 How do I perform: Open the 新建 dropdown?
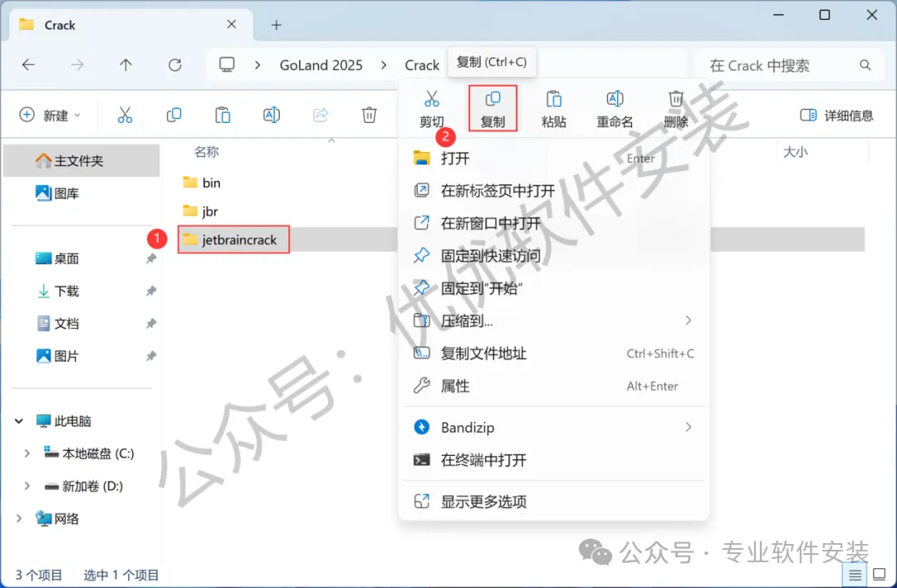point(51,115)
